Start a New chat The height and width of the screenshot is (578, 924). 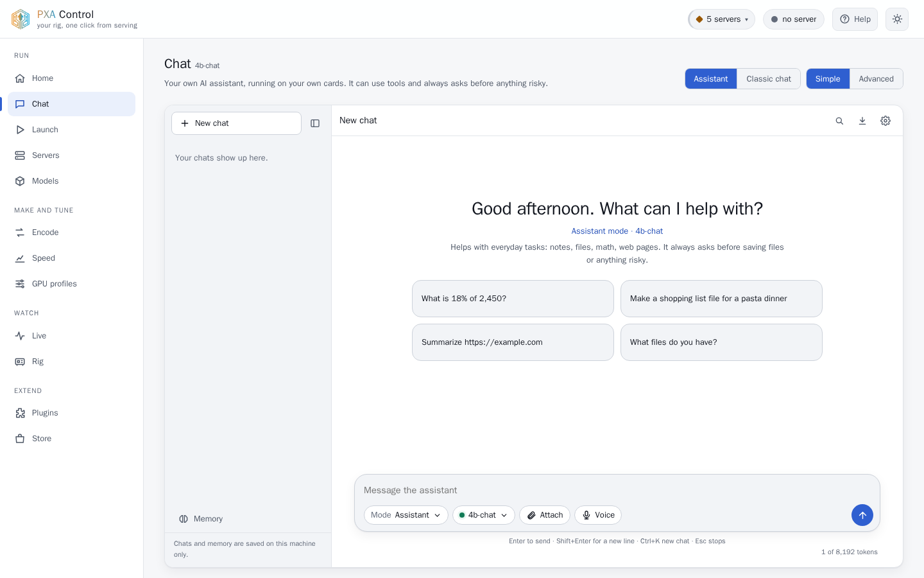(236, 123)
